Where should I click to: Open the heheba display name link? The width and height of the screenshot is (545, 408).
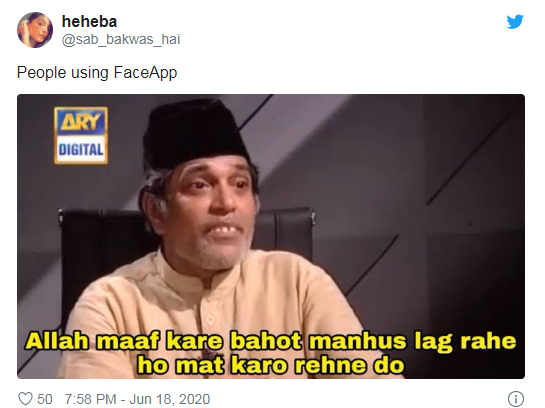[x=89, y=22]
